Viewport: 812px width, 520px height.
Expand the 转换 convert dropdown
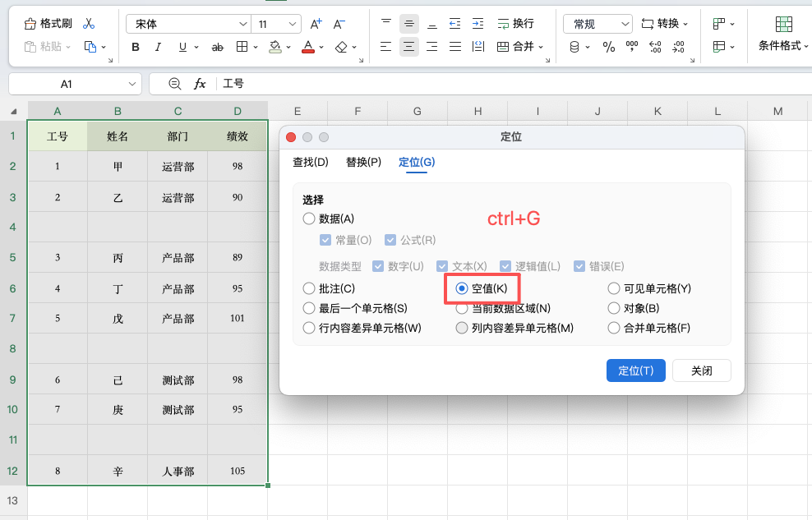point(685,24)
